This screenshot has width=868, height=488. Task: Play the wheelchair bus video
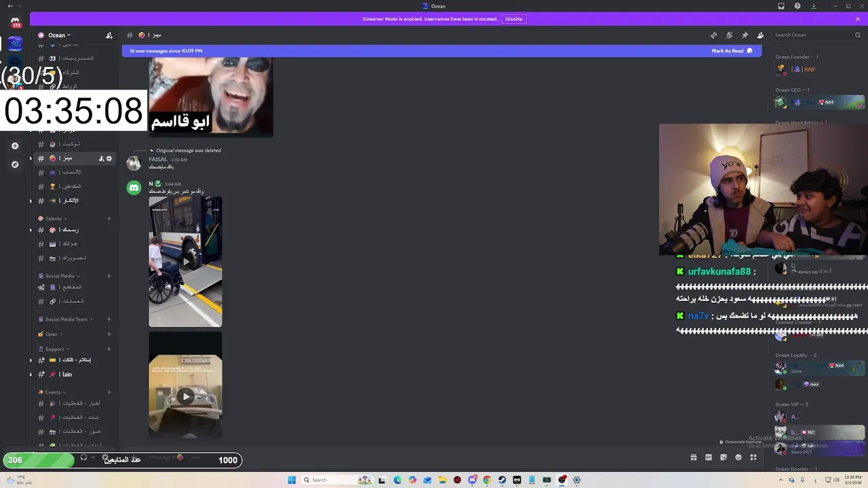tap(185, 262)
